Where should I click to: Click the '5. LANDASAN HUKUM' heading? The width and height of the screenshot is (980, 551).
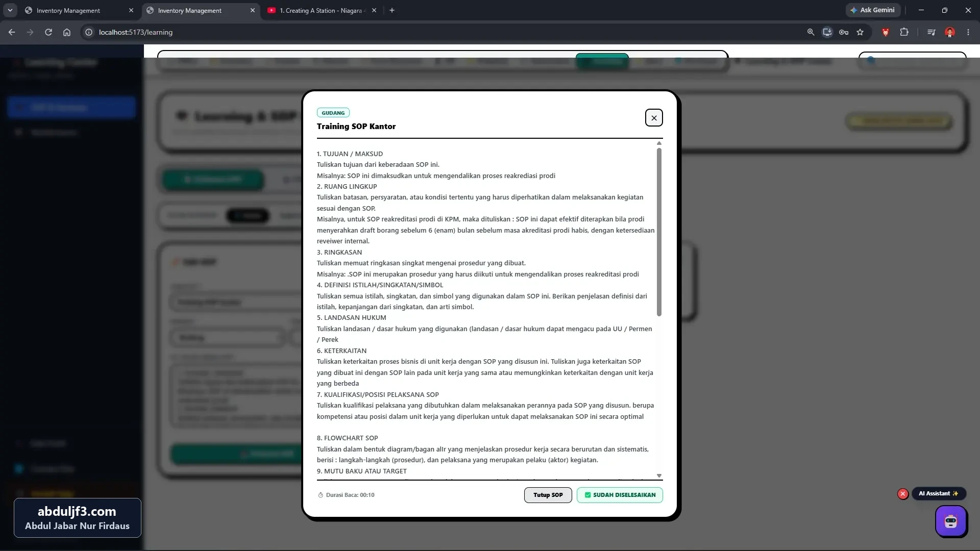351,317
